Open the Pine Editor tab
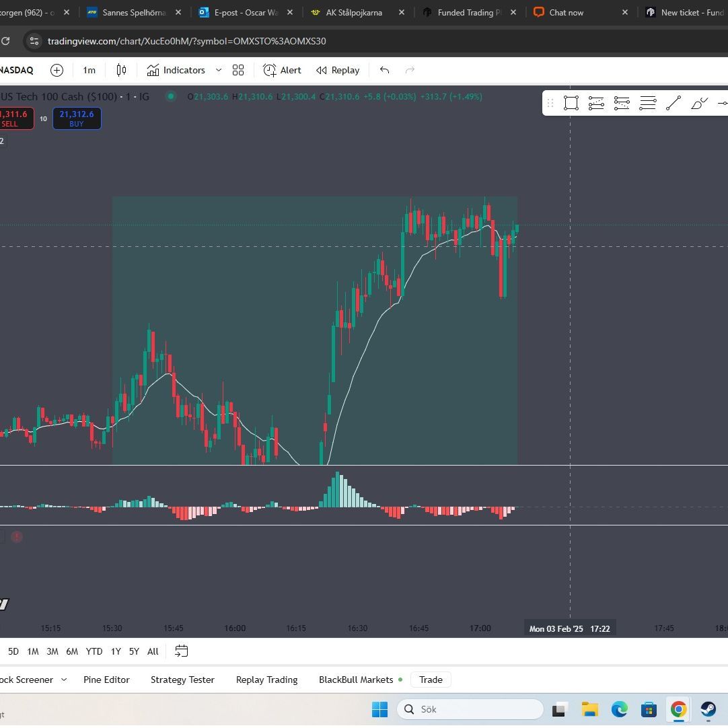Image resolution: width=728 pixels, height=728 pixels. pyautogui.click(x=106, y=680)
